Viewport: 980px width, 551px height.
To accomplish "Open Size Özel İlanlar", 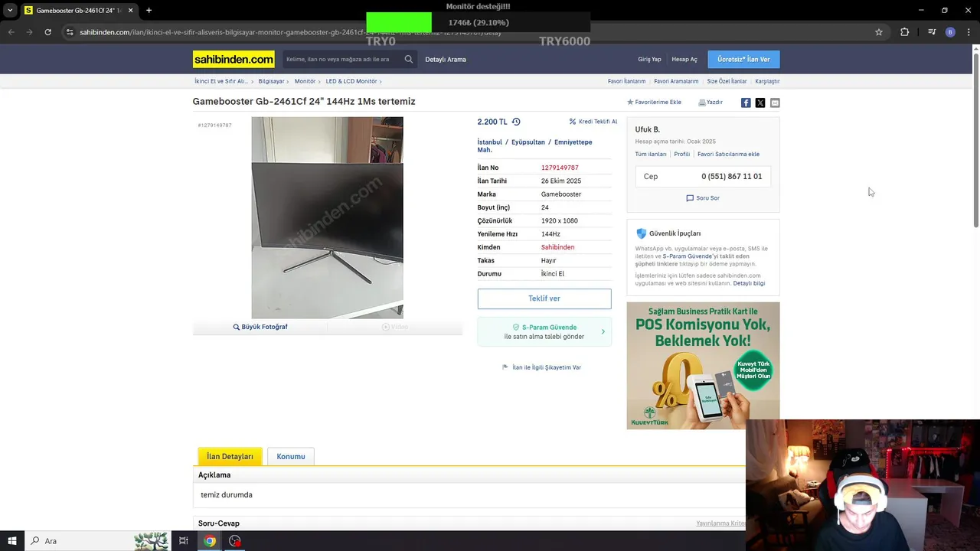I will pos(727,81).
